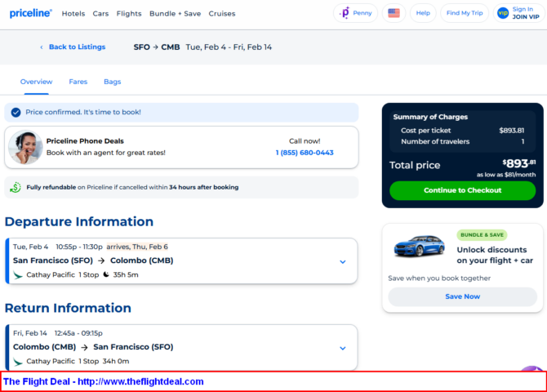547x392 pixels.
Task: Expand the departure flight details chevron
Action: (x=343, y=262)
